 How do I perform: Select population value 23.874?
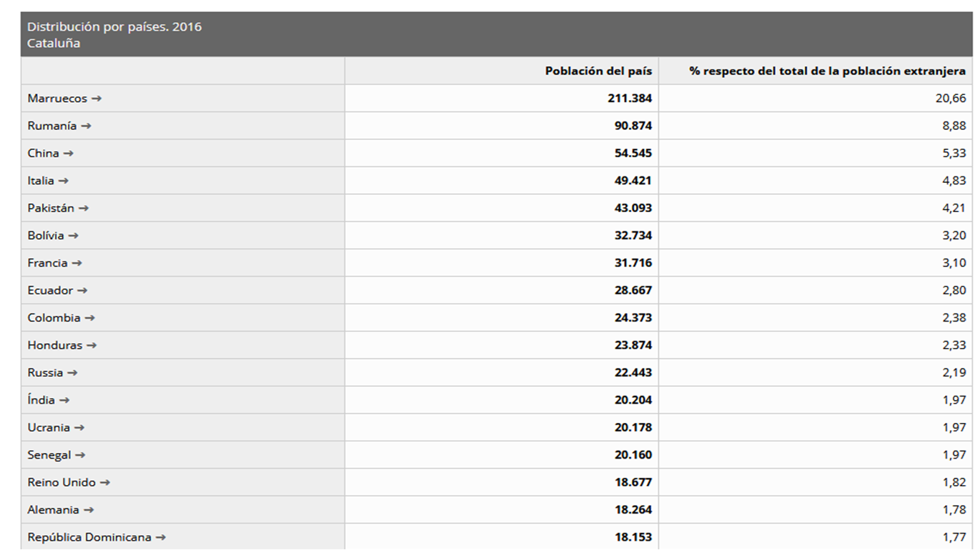pos(633,346)
